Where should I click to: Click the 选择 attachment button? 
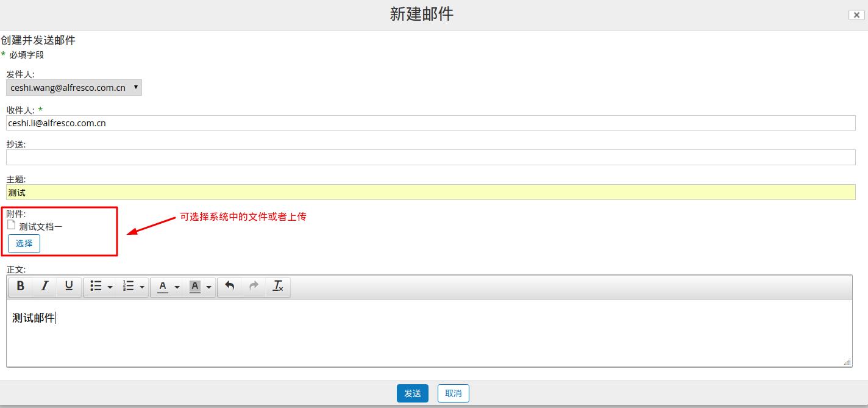(24, 243)
